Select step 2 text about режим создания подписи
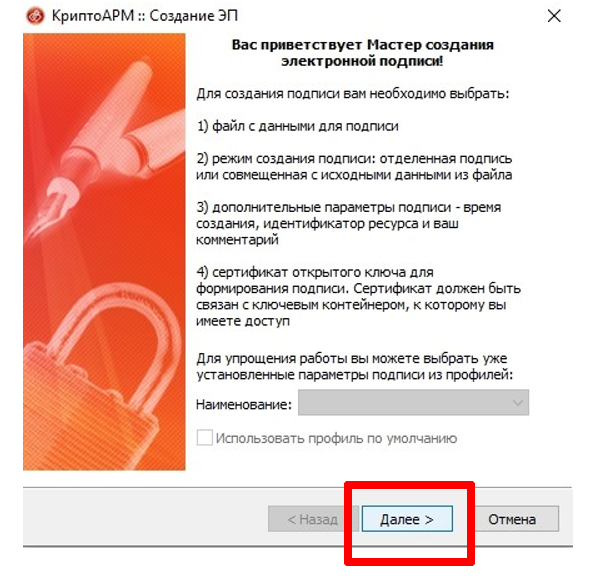The height and width of the screenshot is (576, 609). click(x=354, y=167)
